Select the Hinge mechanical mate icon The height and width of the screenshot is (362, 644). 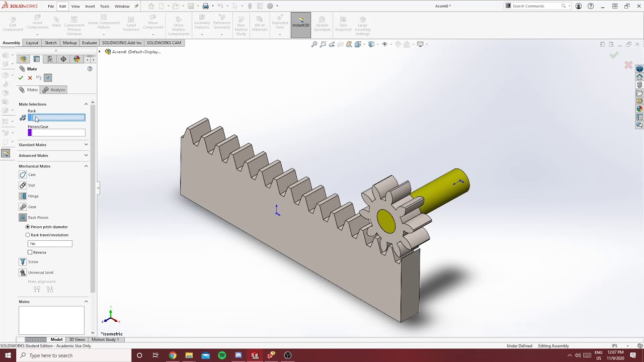coord(23,196)
